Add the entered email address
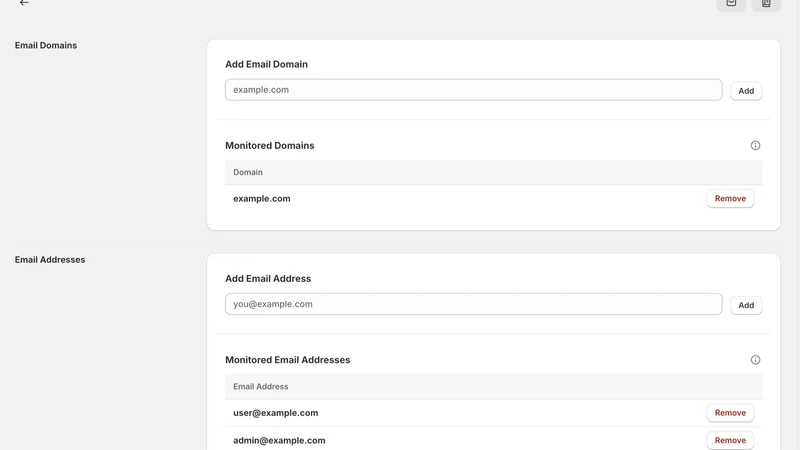The image size is (800, 450). (746, 305)
